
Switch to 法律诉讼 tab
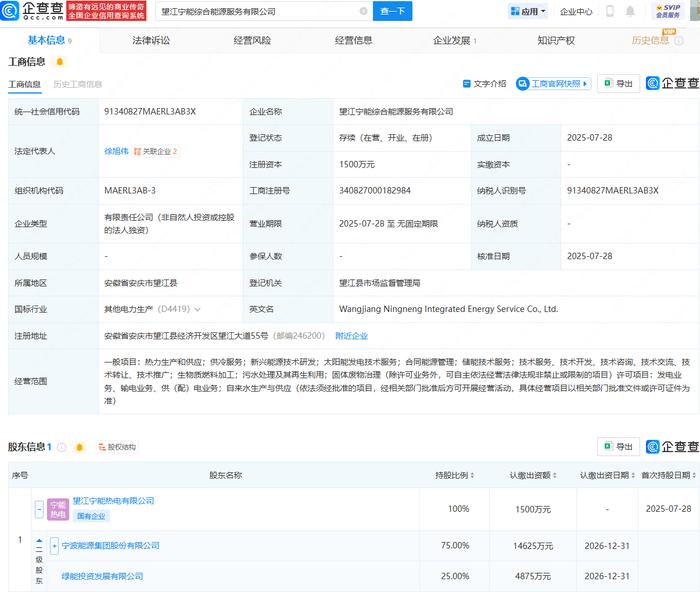pyautogui.click(x=151, y=41)
